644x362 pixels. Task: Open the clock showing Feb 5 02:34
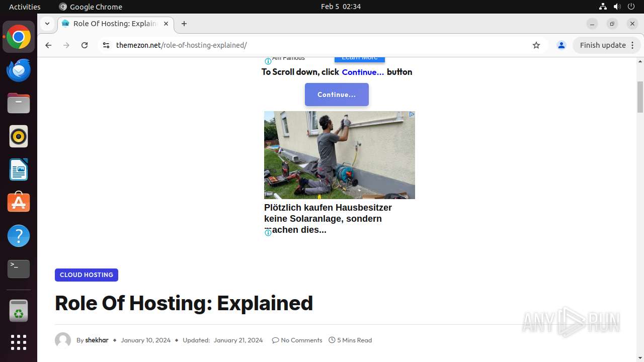tap(341, 7)
